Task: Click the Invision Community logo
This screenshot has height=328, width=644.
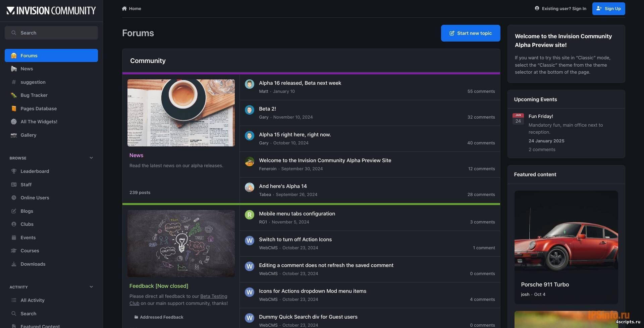Action: point(51,11)
